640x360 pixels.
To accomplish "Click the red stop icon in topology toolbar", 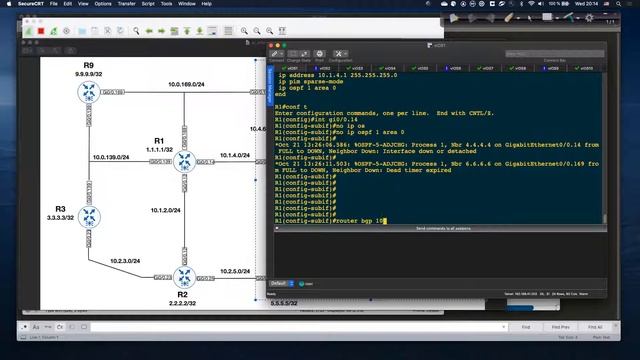I will 41,31.
